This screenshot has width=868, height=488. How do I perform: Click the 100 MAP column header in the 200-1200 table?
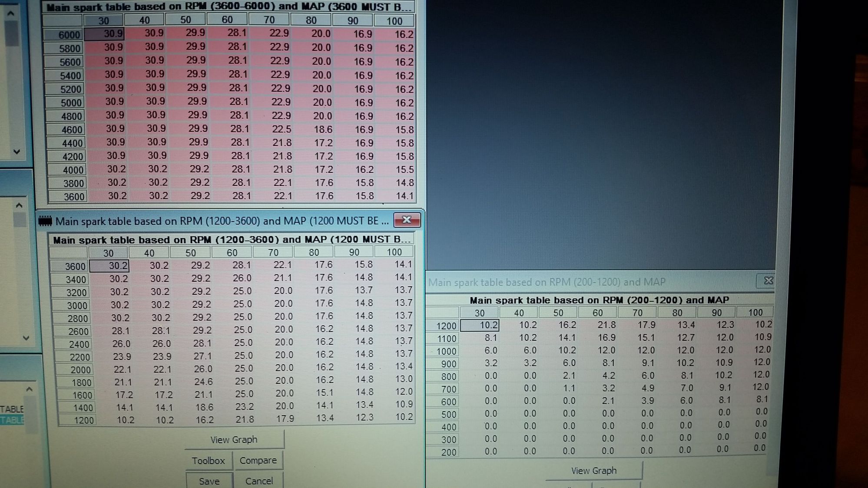[x=756, y=312]
